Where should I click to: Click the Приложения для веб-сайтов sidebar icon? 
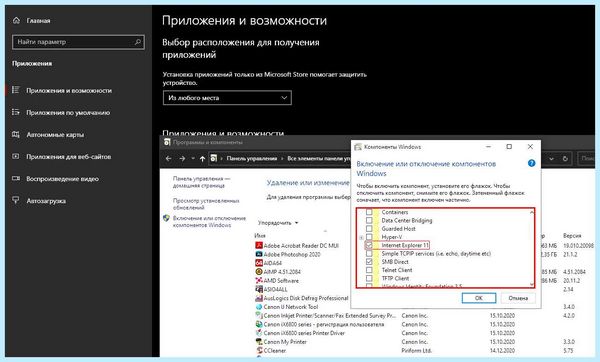[16, 156]
